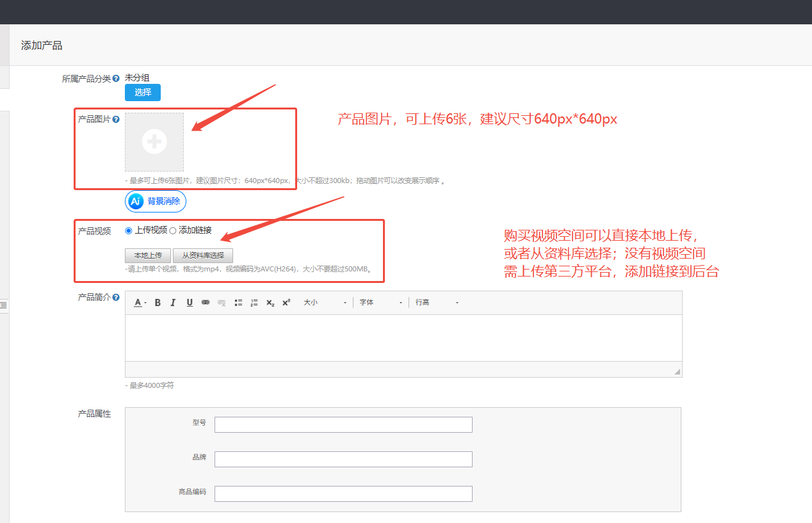812x523 pixels.
Task: Apply subscript formatting
Action: 270,303
